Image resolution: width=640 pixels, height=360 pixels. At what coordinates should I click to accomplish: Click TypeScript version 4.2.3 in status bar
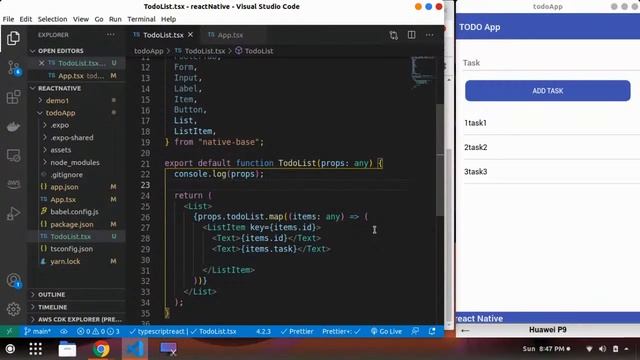coord(263,331)
